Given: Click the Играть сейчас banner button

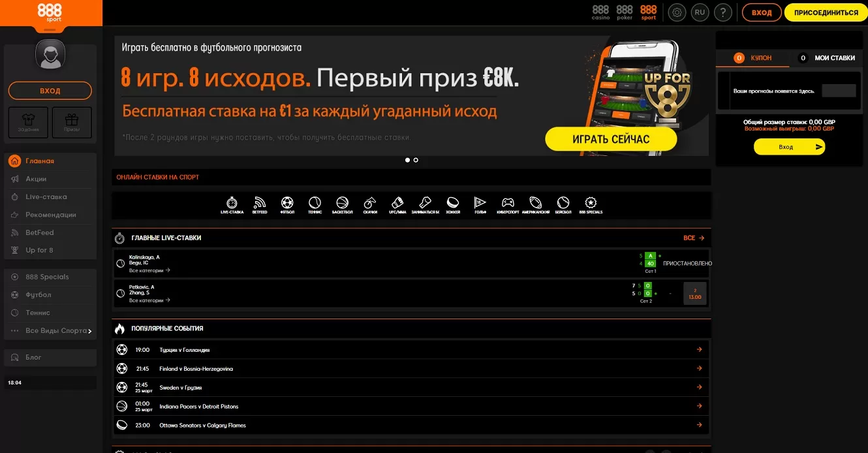Looking at the screenshot, I should point(611,139).
